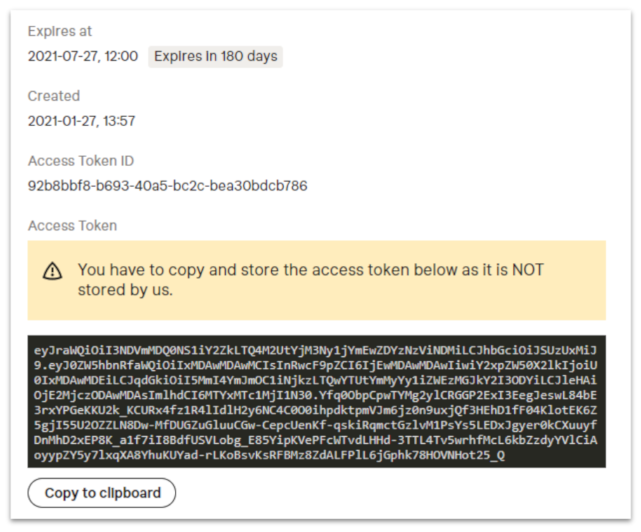Click the Access Token ID label
Viewport: 641px width, 532px height.
[x=81, y=161]
